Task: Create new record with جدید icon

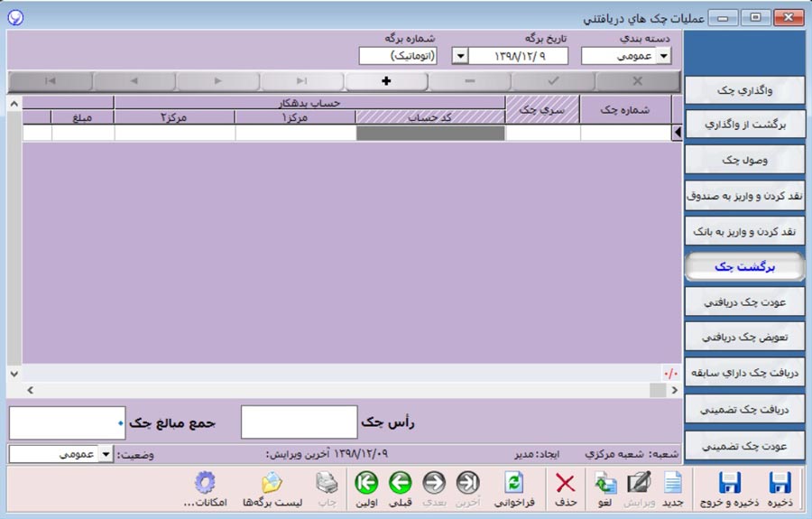Action: [673, 488]
